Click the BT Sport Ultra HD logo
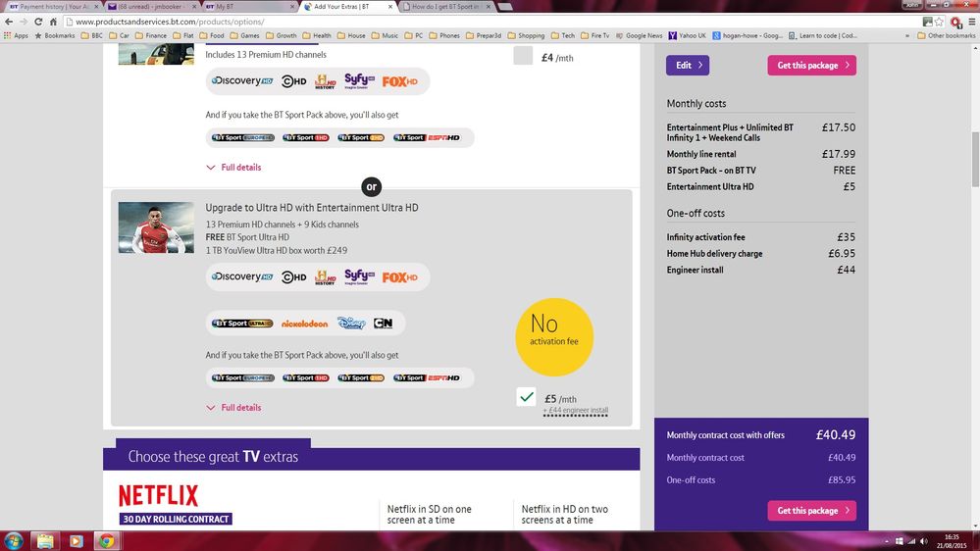 242,324
